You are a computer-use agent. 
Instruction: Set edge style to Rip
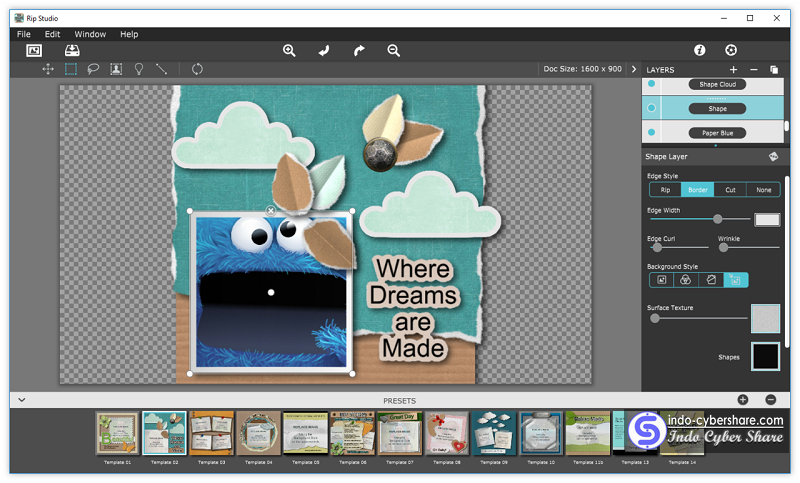coord(665,190)
